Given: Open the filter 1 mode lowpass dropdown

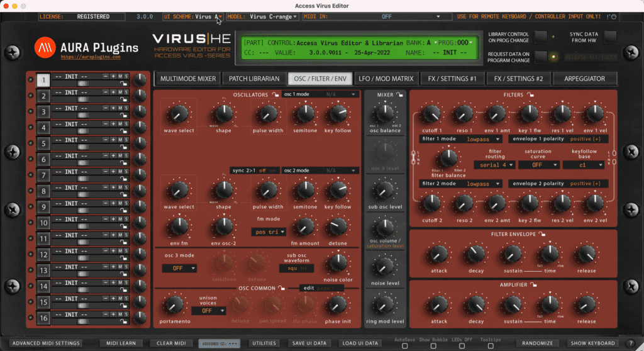Looking at the screenshot, I should click(460, 140).
